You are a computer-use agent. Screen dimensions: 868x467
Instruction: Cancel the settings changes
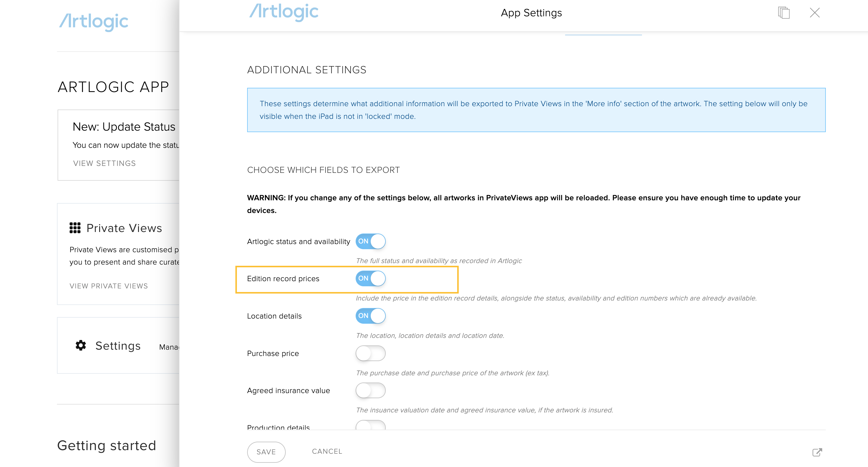(327, 452)
